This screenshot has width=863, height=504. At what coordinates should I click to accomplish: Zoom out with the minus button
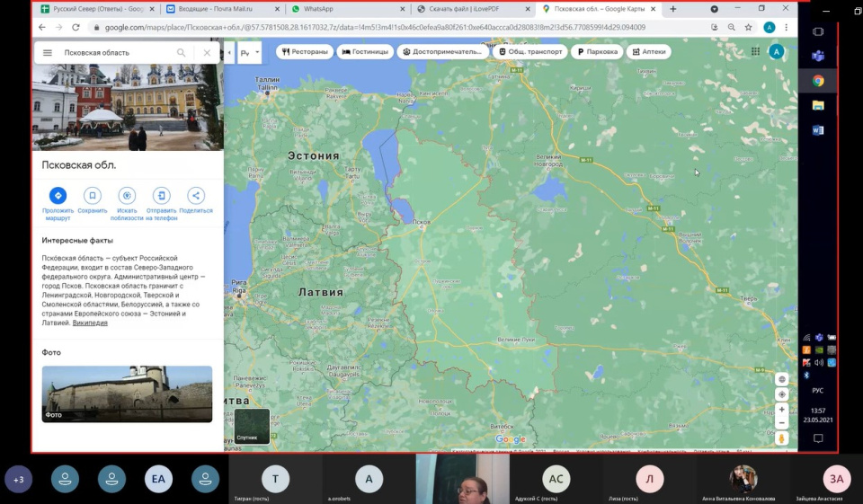781,423
